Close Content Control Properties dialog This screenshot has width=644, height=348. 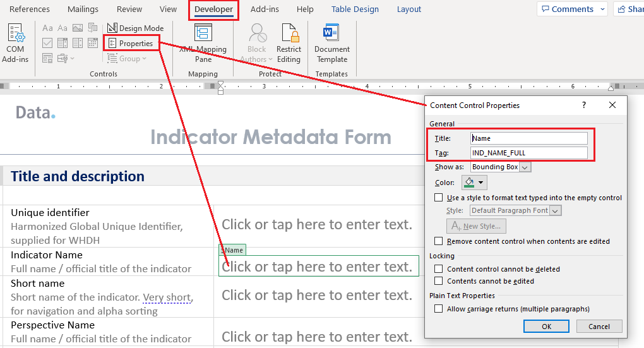point(612,105)
